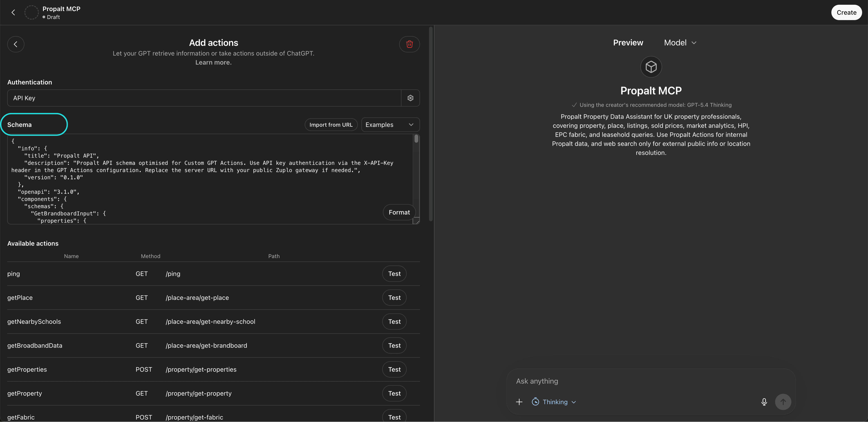Click the Create button

tap(846, 12)
